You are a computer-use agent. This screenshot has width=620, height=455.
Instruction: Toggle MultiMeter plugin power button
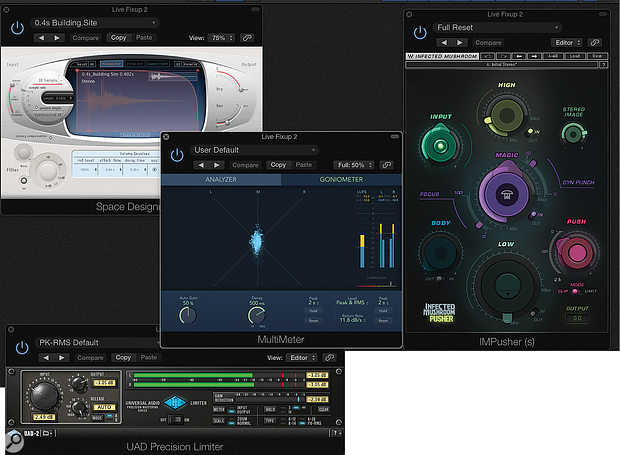[x=177, y=155]
